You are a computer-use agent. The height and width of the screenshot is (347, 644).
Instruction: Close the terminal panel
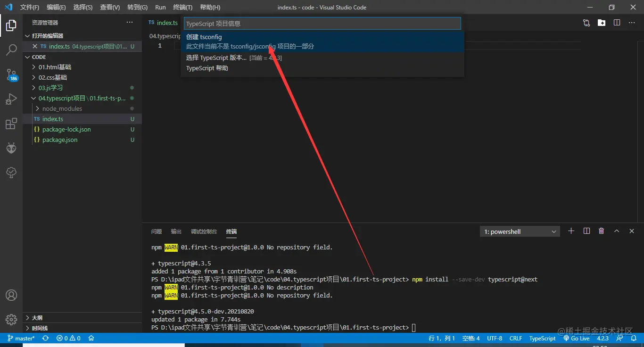point(632,231)
